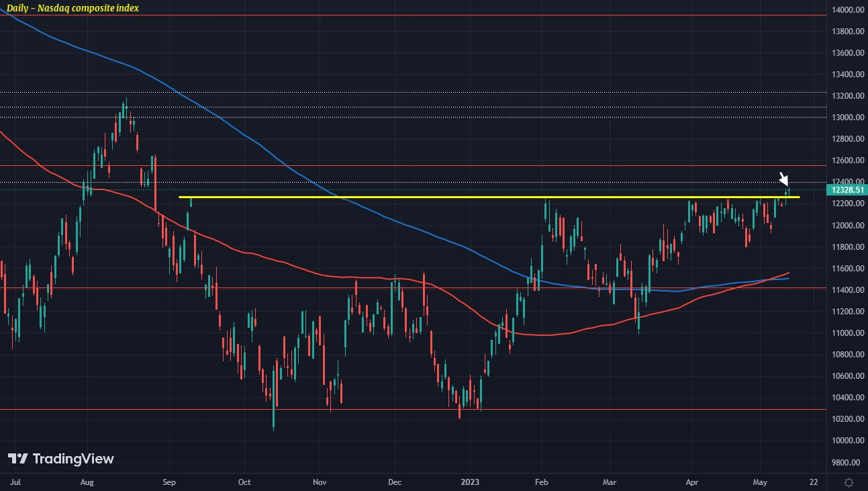The height and width of the screenshot is (491, 868).
Task: Select red horizontal line just below 12600
Action: coord(403,165)
